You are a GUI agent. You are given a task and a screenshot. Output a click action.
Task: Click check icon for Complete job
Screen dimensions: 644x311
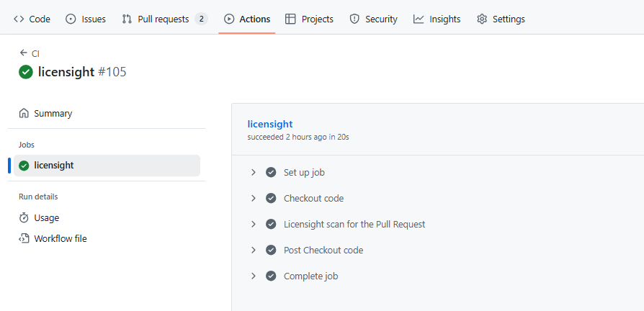point(271,276)
